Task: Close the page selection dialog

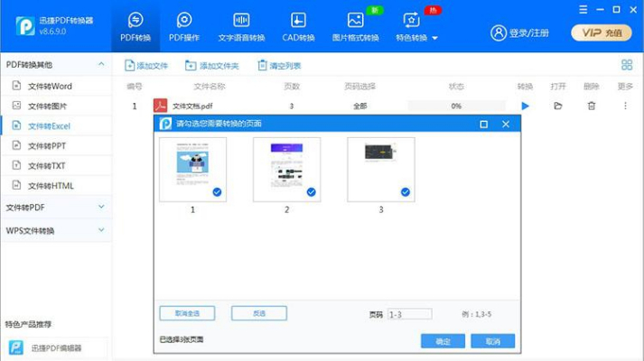Action: tap(506, 124)
